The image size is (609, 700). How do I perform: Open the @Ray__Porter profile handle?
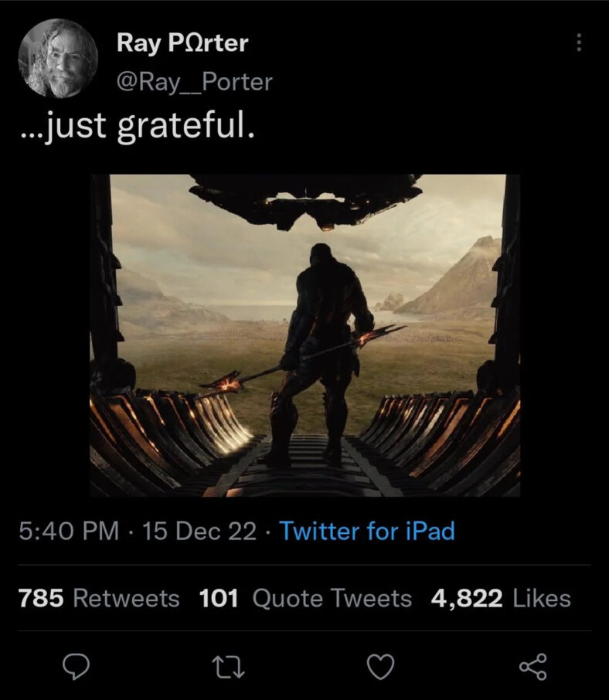pyautogui.click(x=192, y=80)
